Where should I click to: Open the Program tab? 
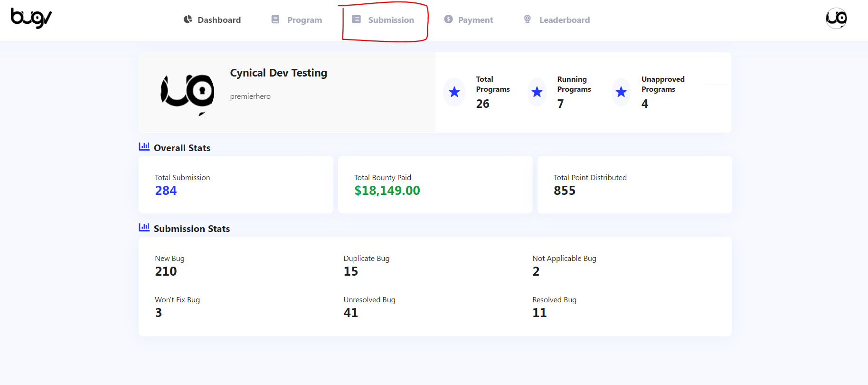[x=297, y=20]
